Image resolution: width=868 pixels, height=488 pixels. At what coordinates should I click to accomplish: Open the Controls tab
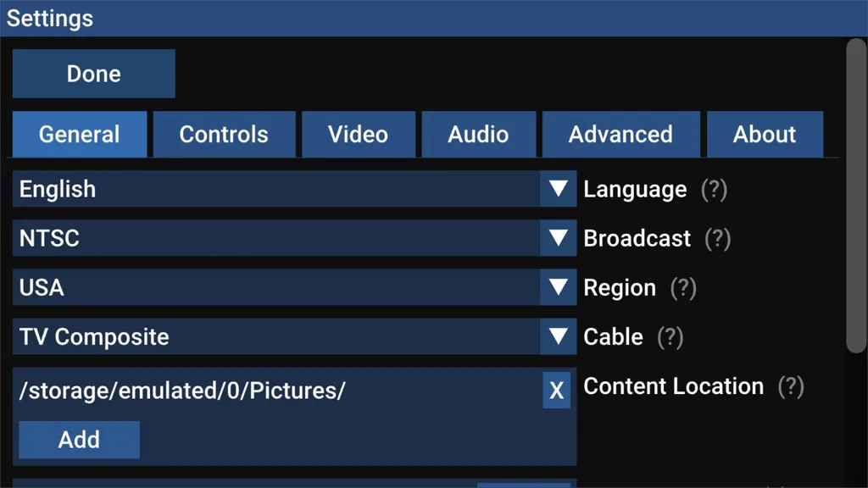pyautogui.click(x=224, y=135)
